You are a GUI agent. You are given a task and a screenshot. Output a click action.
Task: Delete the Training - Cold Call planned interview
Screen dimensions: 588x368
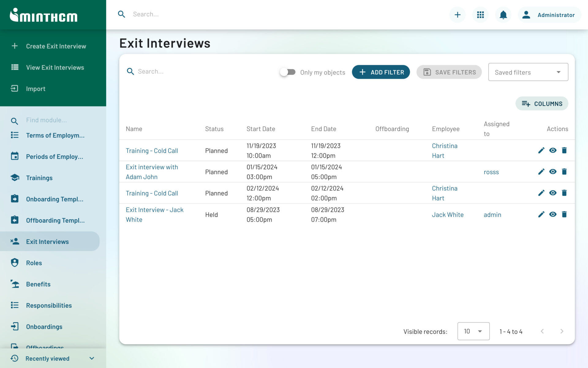click(564, 150)
